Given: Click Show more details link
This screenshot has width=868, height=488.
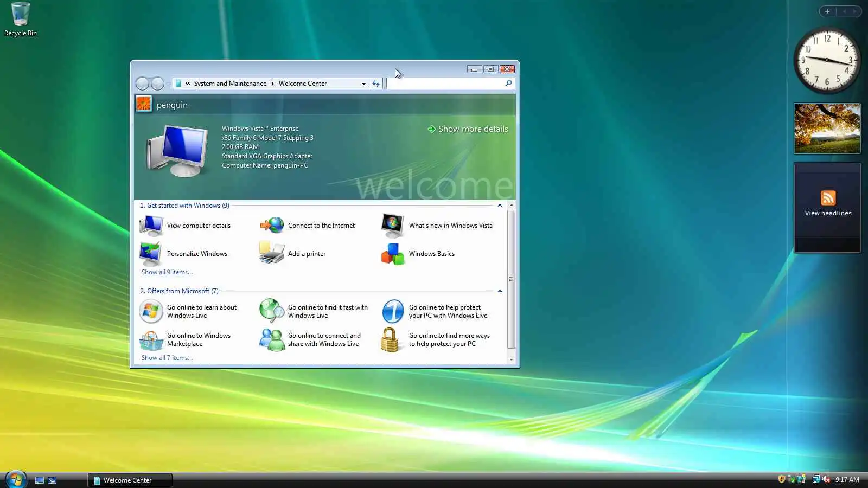Looking at the screenshot, I should (x=468, y=129).
